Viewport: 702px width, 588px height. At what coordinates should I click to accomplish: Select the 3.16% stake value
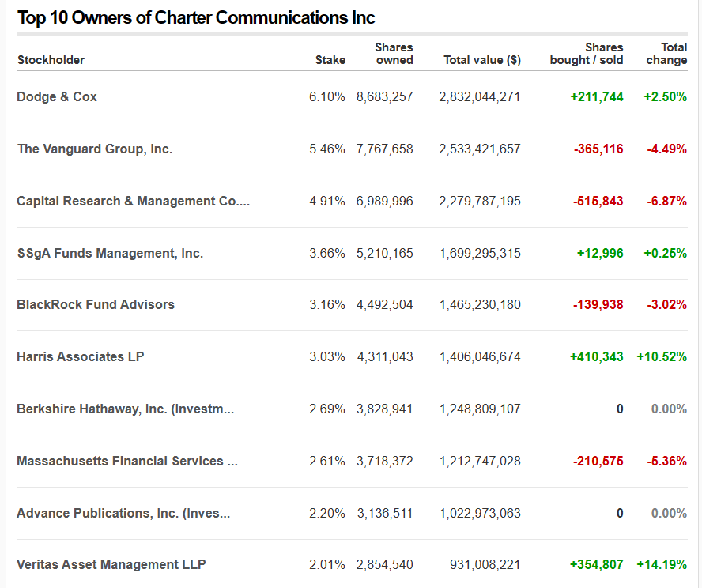click(327, 305)
